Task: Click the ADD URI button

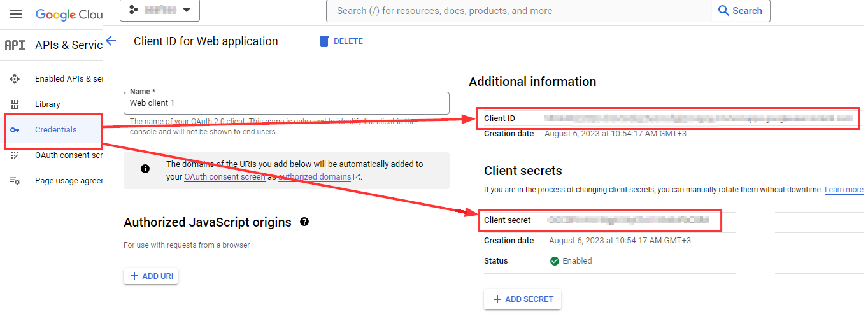Action: (x=151, y=276)
